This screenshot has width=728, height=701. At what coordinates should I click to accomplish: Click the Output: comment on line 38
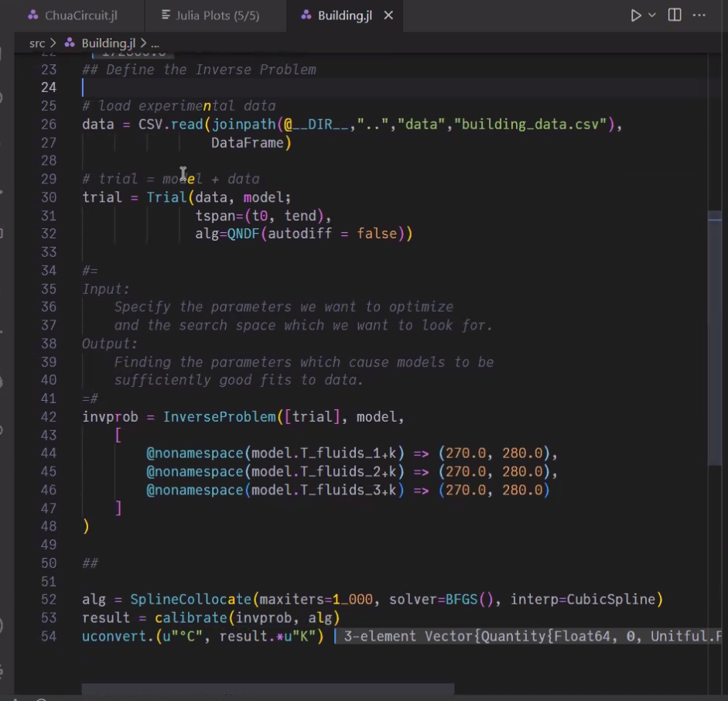[110, 344]
